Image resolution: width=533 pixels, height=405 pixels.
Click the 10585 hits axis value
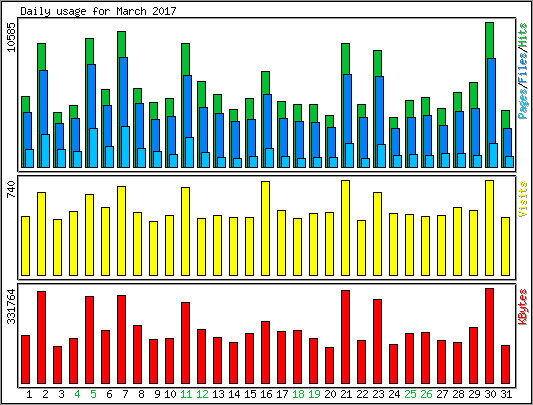tap(11, 37)
